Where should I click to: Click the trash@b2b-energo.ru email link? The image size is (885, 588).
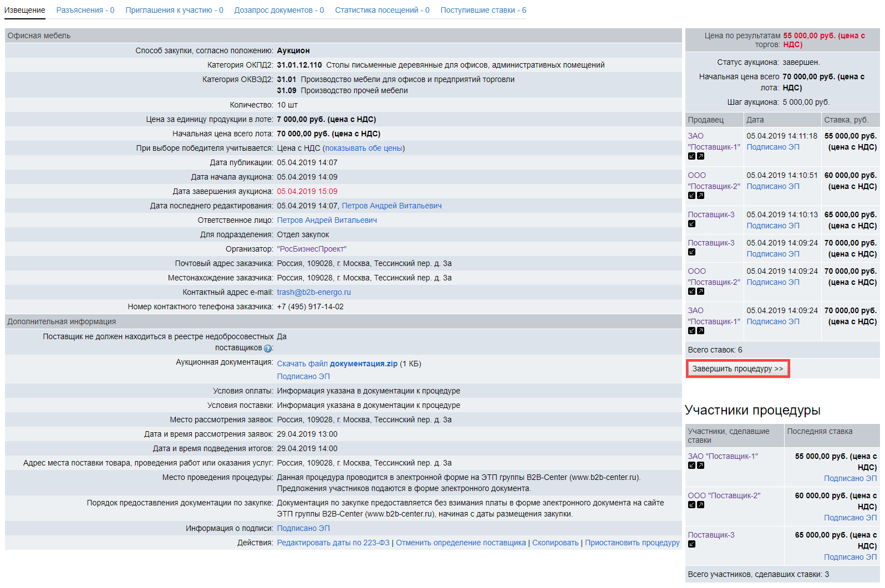[x=314, y=292]
